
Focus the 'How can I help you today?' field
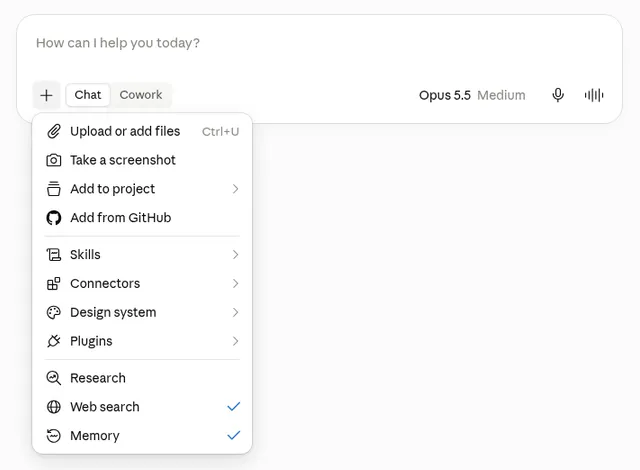320,43
